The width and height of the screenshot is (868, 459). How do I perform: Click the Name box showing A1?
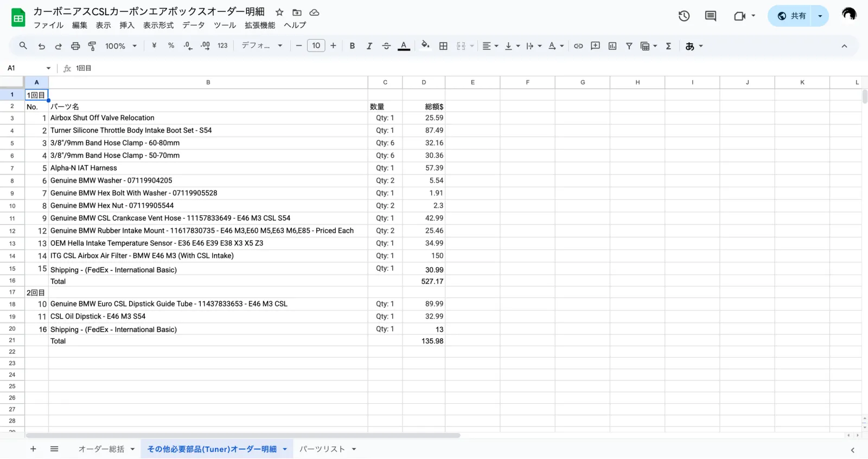tap(23, 68)
